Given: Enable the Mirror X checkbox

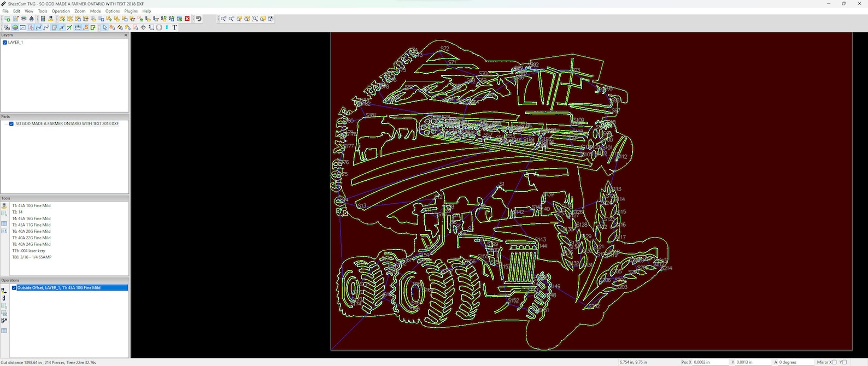Looking at the screenshot, I should 834,362.
